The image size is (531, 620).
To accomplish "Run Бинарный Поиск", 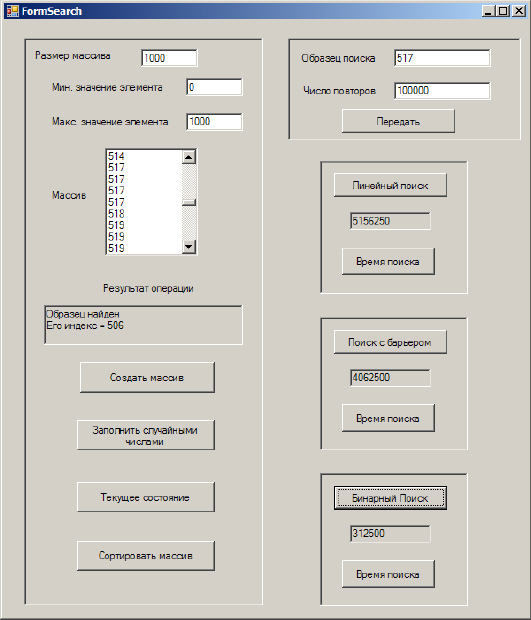I will click(390, 498).
